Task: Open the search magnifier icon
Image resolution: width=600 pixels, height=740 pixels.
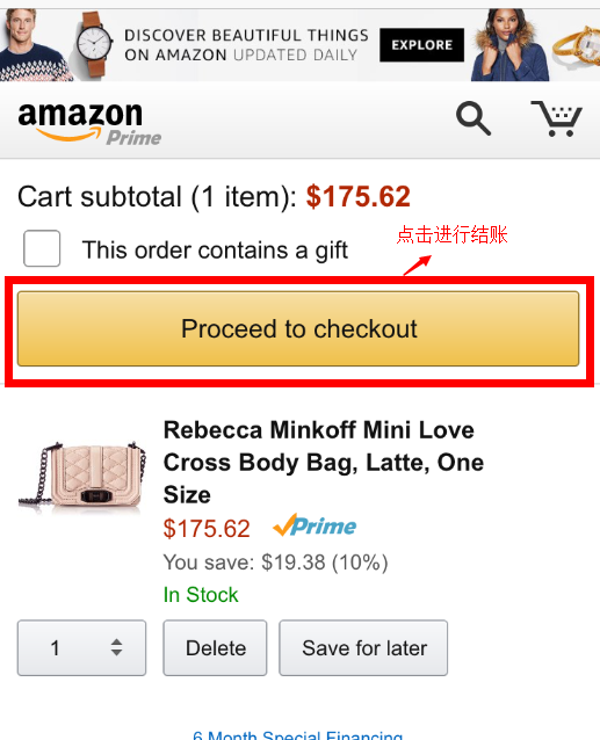Action: pyautogui.click(x=473, y=119)
